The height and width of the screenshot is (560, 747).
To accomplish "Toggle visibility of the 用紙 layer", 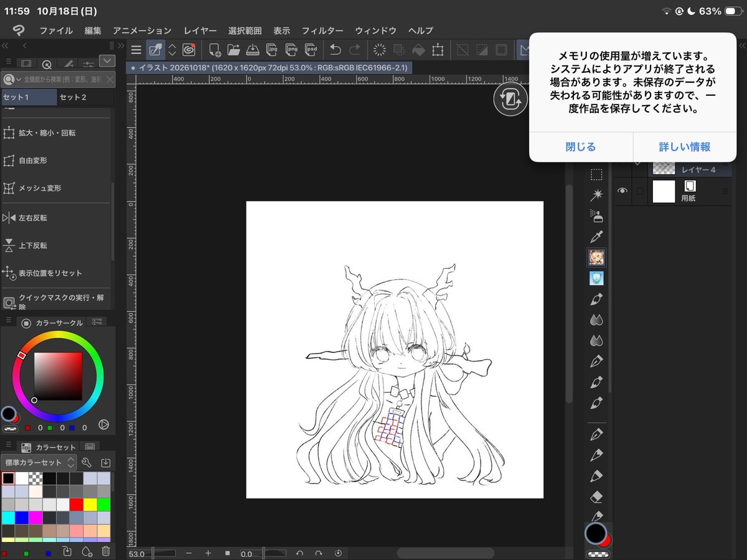I will click(x=621, y=192).
